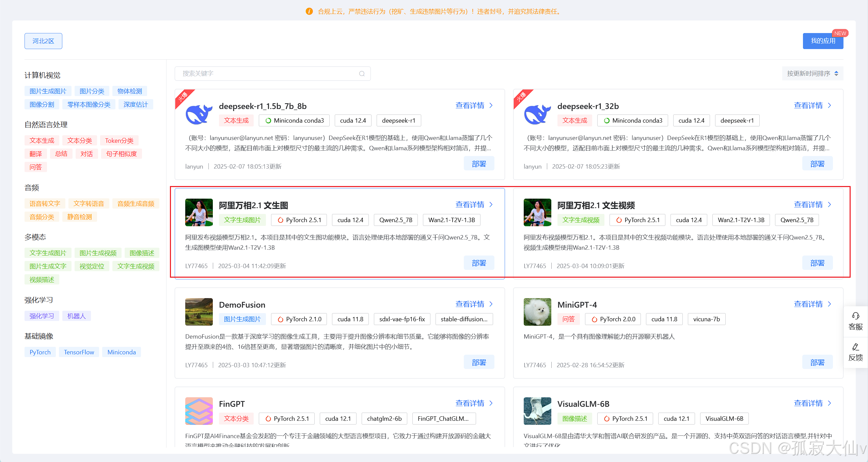Open 我的应用 button
The height and width of the screenshot is (462, 868).
coord(823,41)
